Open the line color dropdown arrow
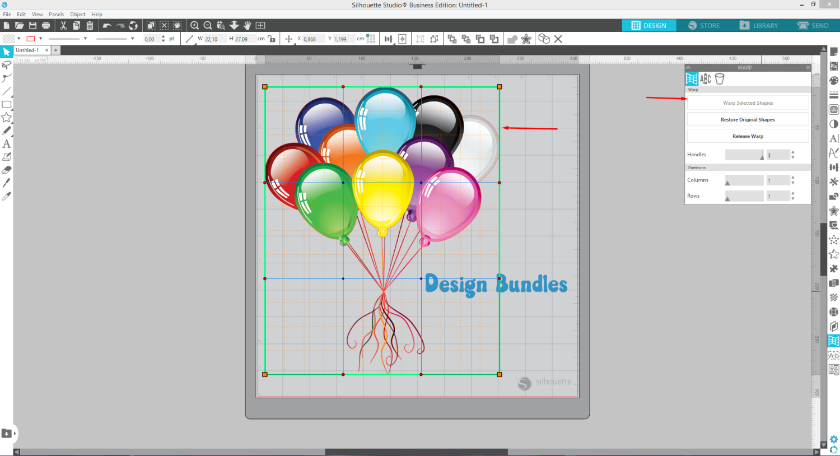 pyautogui.click(x=40, y=39)
